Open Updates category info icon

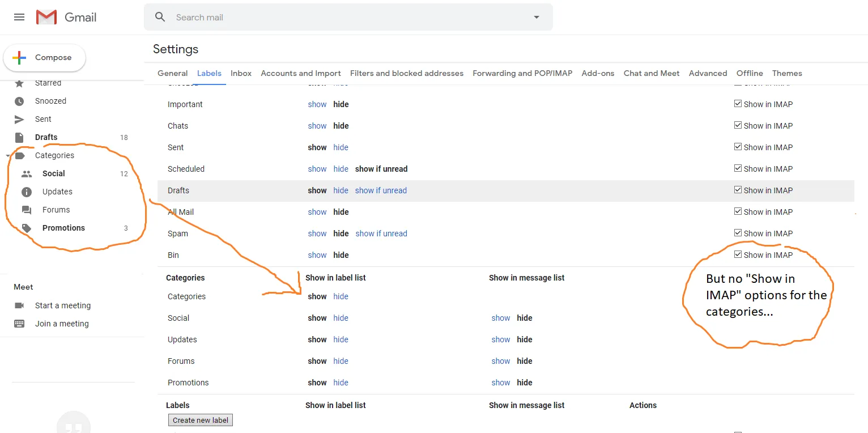click(x=27, y=192)
